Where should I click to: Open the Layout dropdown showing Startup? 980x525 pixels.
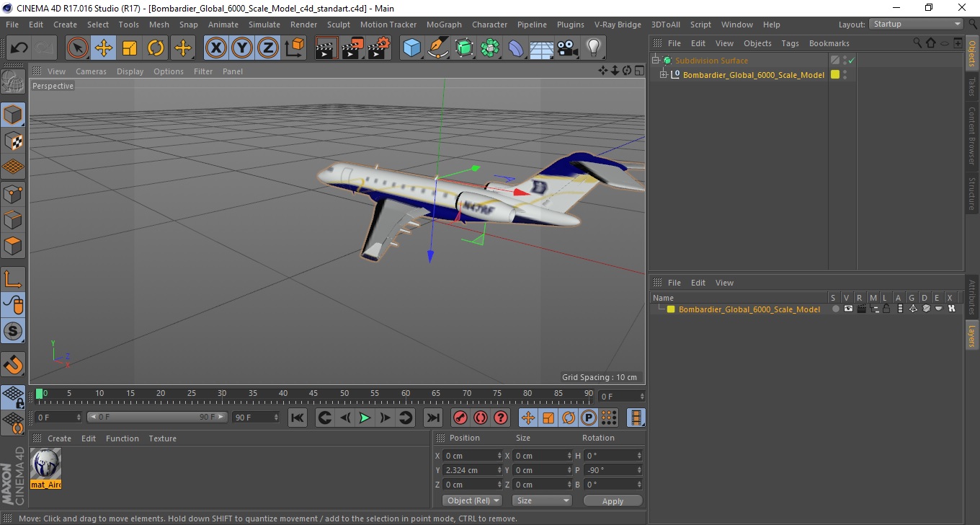point(916,24)
